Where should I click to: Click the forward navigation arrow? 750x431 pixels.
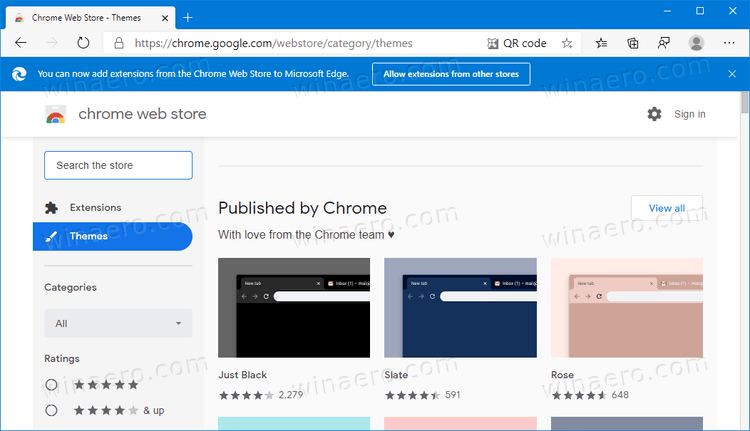[52, 43]
